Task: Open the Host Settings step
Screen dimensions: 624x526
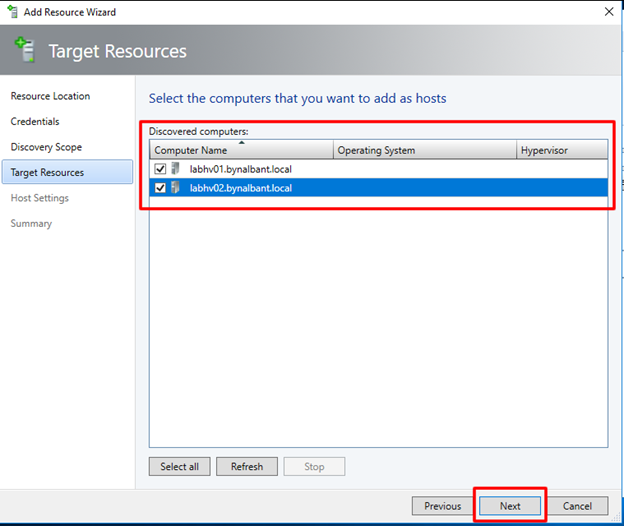Action: coord(40,198)
